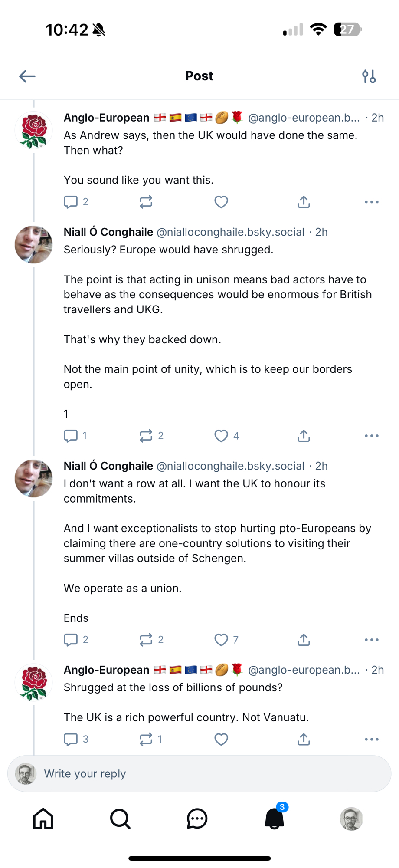Open the Search tab
Viewport: 399px width, 868px height.
click(120, 819)
